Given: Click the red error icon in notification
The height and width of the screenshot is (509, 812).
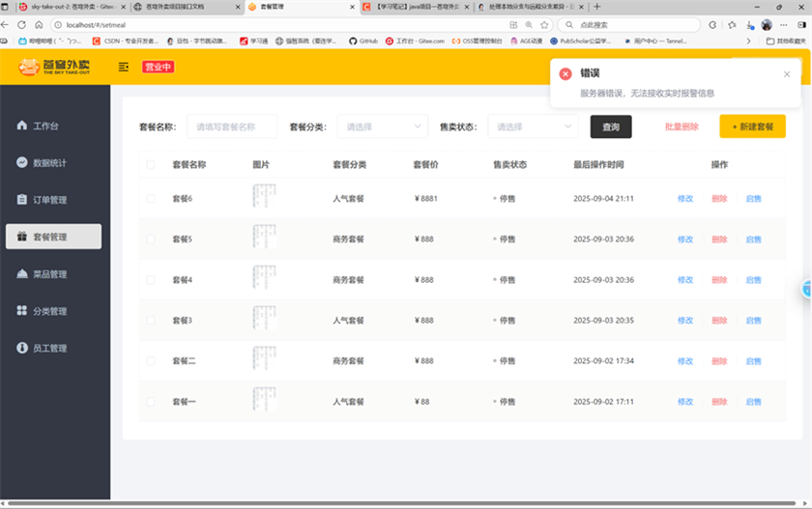Looking at the screenshot, I should coord(565,74).
